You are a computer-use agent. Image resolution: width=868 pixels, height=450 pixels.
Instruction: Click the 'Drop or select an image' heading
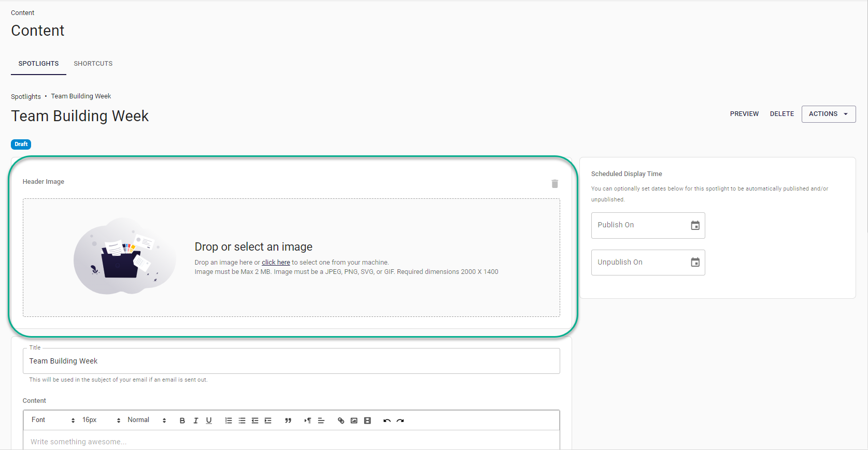(253, 246)
